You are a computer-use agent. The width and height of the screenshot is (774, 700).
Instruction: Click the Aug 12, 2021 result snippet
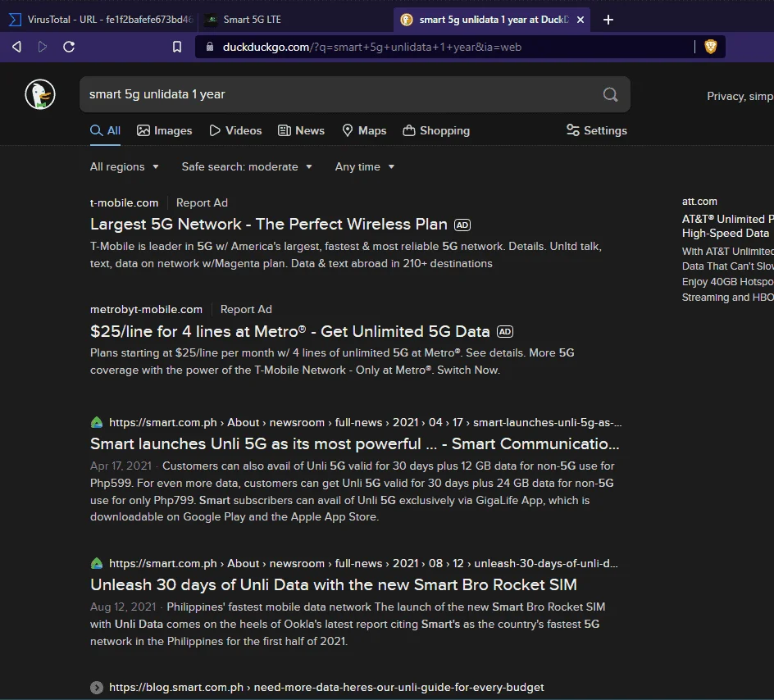tap(348, 624)
